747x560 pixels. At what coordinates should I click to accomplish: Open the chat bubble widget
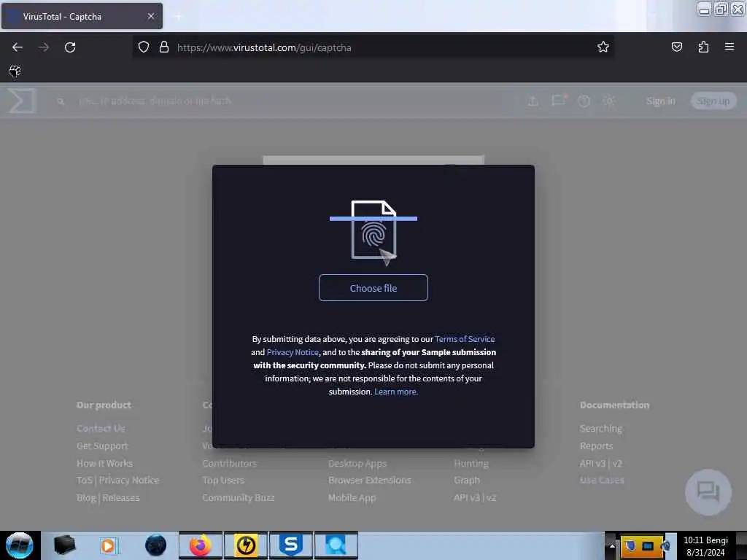(x=708, y=492)
